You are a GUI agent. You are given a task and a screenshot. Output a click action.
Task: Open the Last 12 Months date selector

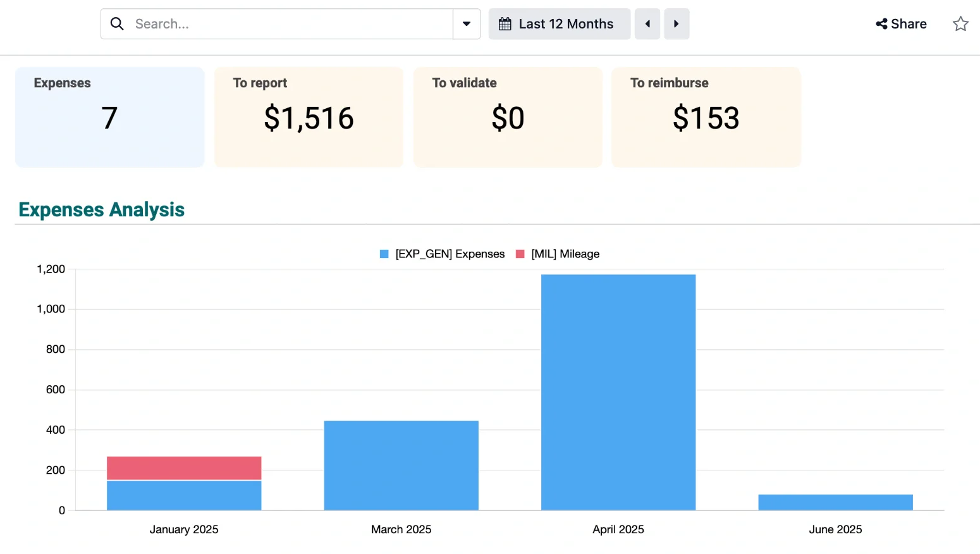point(560,24)
